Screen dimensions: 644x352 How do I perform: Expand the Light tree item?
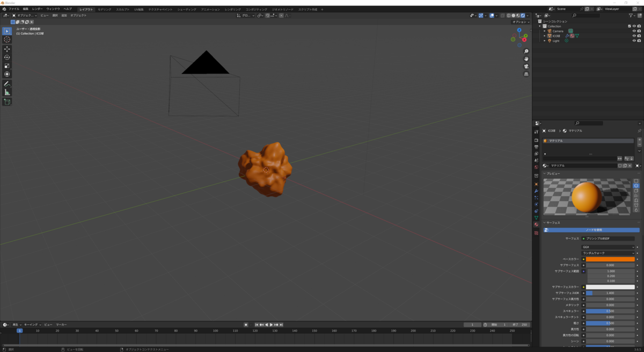pos(544,41)
